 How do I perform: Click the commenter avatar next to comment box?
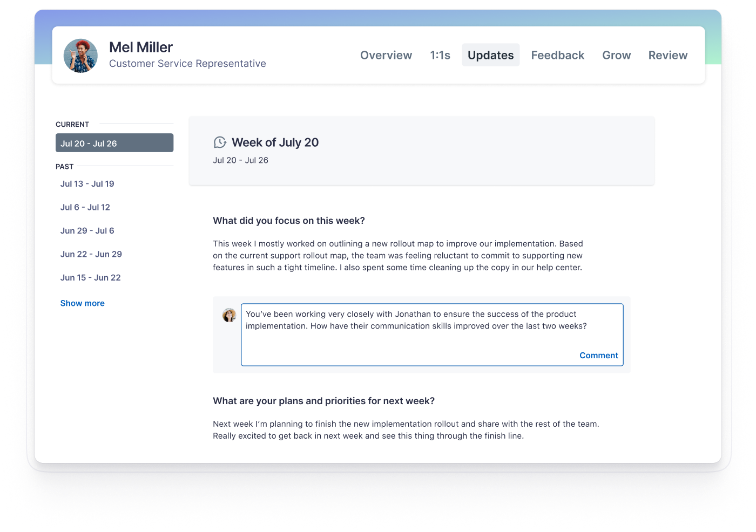coord(229,315)
